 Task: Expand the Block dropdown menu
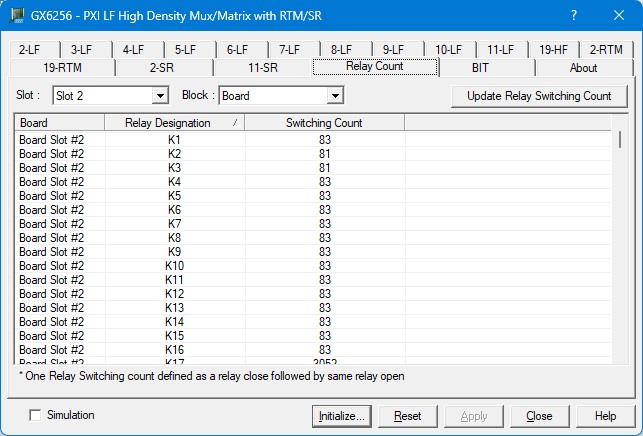pyautogui.click(x=335, y=96)
